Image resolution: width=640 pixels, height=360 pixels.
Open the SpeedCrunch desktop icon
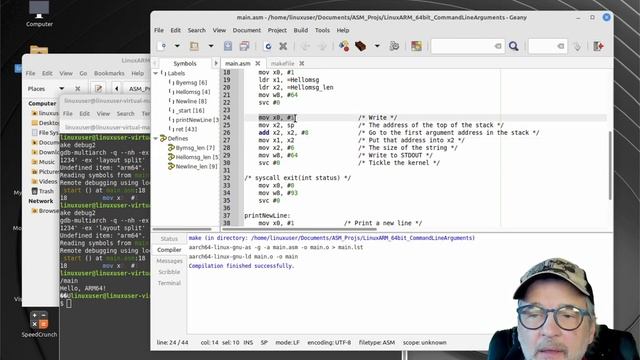[39, 324]
